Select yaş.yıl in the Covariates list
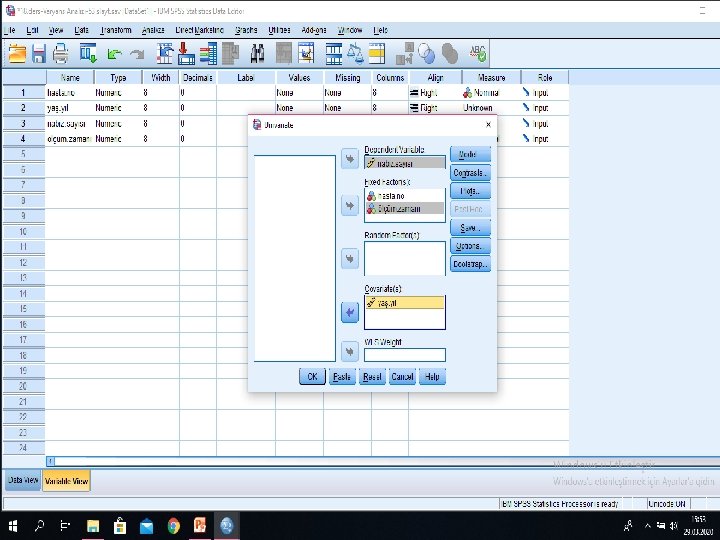This screenshot has height=540, width=720. click(x=405, y=303)
